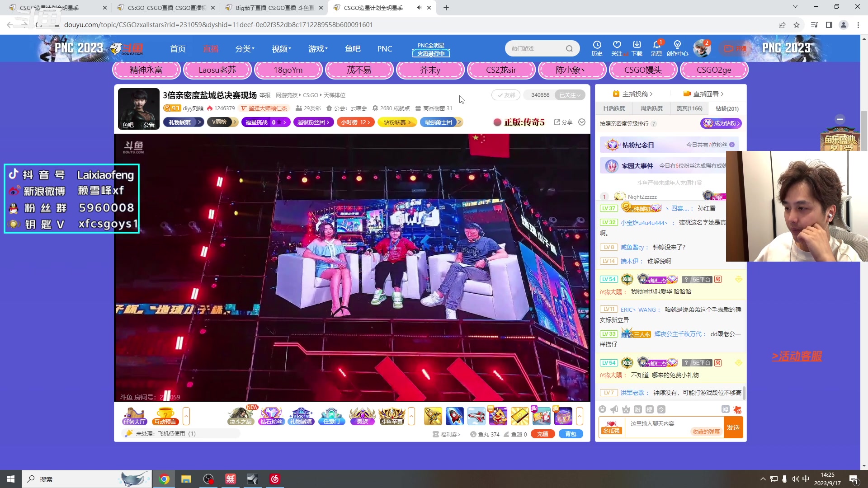This screenshot has width=868, height=488.
Task: Open 直播回看 link
Action: click(x=703, y=94)
